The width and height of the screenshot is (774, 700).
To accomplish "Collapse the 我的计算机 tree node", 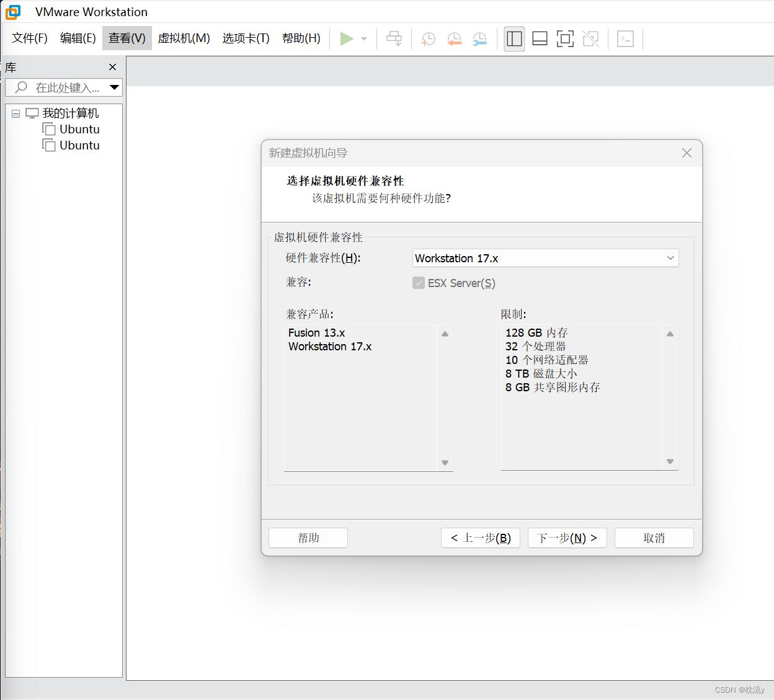I will click(x=16, y=113).
